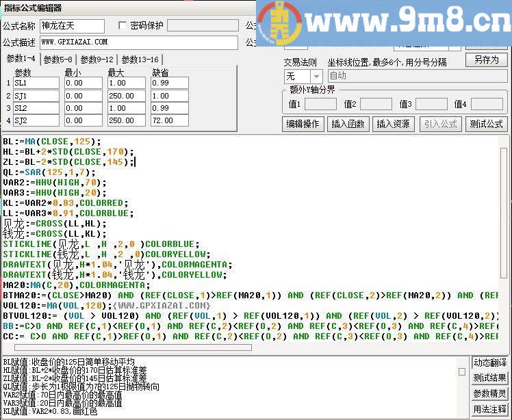Click the 缺省 field showing 72.00

coord(170,120)
